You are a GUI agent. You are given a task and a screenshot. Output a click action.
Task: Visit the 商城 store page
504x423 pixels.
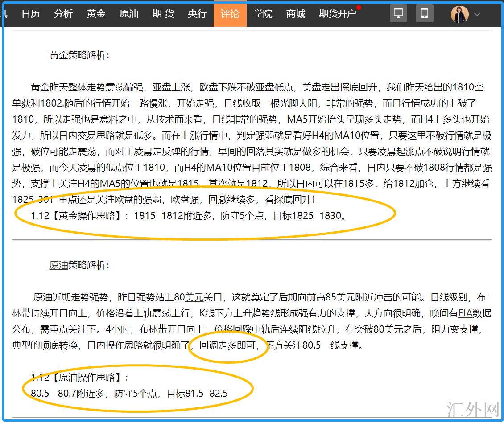(x=296, y=14)
